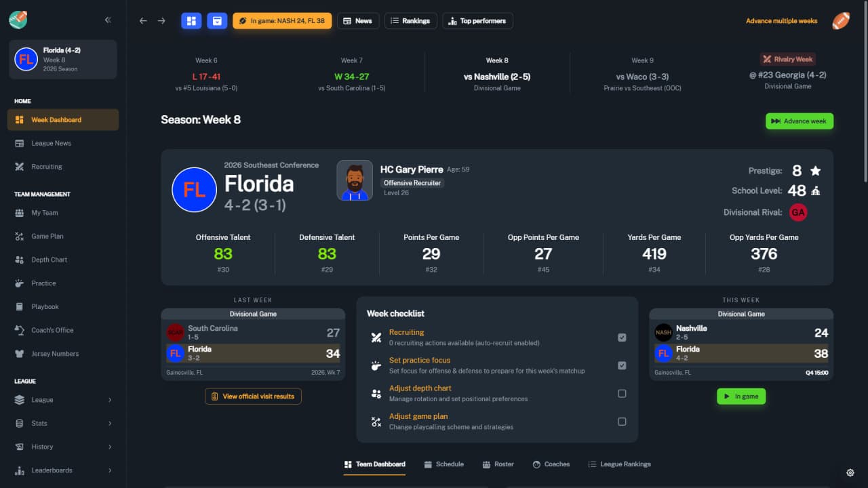
Task: Click the Georgia divisional rival logo
Action: (798, 212)
